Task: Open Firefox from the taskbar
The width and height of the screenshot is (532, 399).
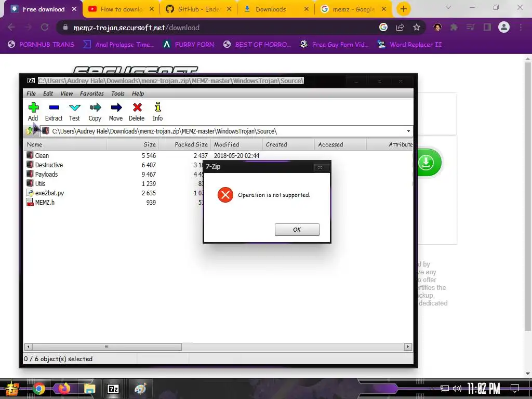Action: point(64,389)
